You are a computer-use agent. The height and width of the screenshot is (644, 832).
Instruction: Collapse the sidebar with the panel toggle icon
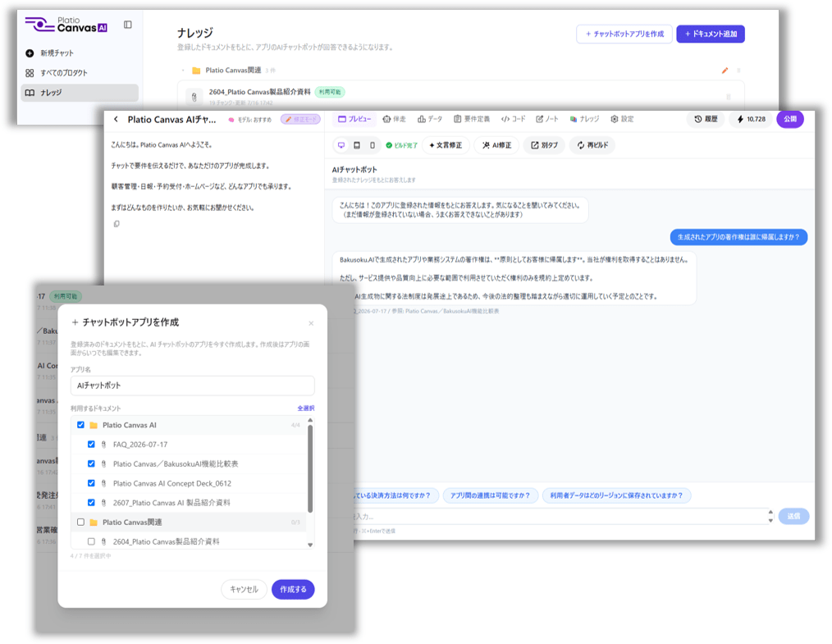pos(128,25)
